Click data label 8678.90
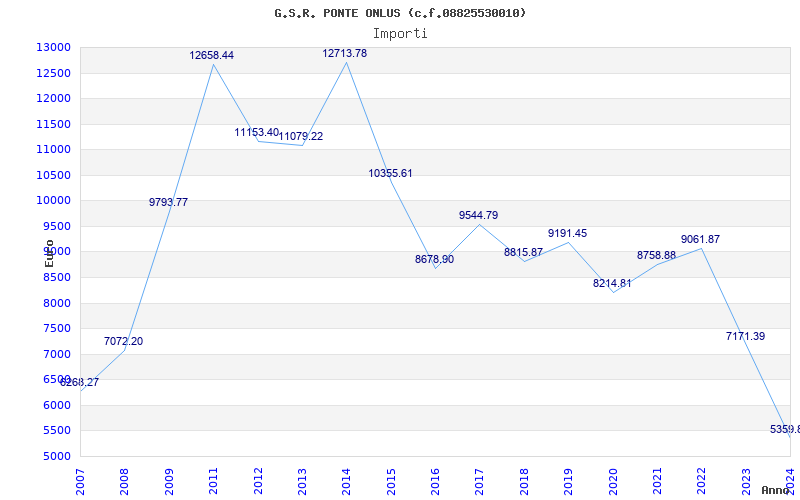Viewport: 800px width, 500px height. tap(434, 259)
